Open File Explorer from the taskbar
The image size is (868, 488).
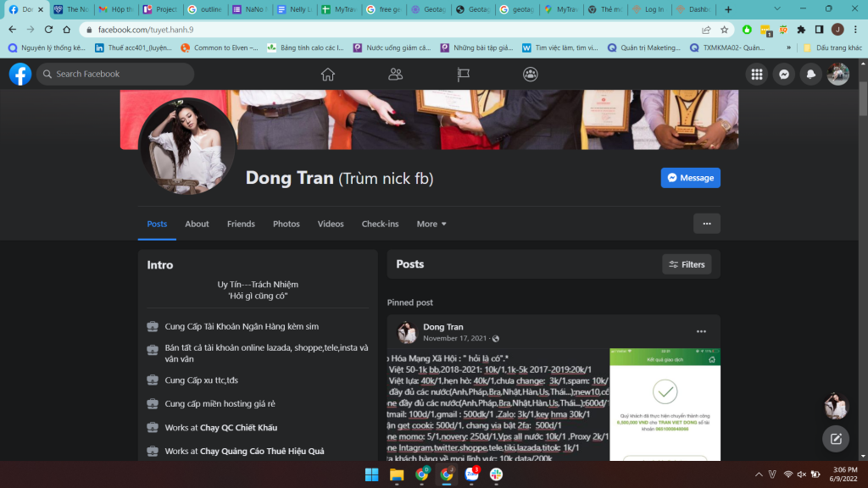(x=396, y=474)
